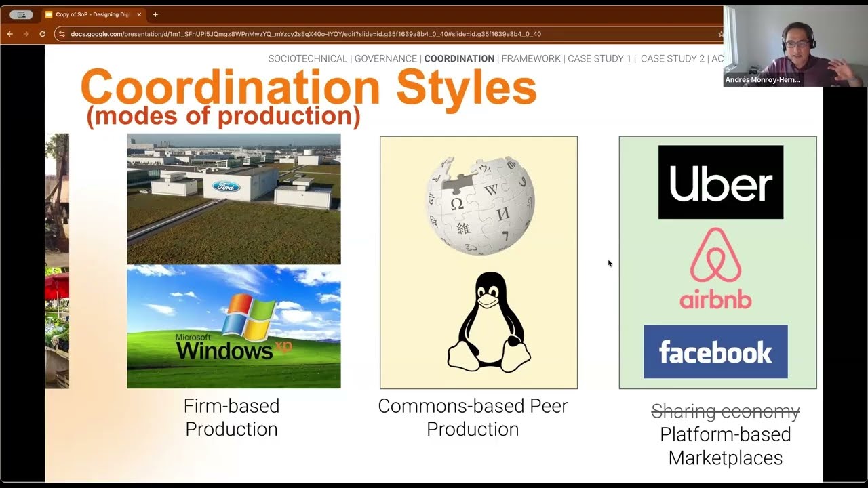Close the 'Copy of SoP' browser tab

(x=139, y=14)
